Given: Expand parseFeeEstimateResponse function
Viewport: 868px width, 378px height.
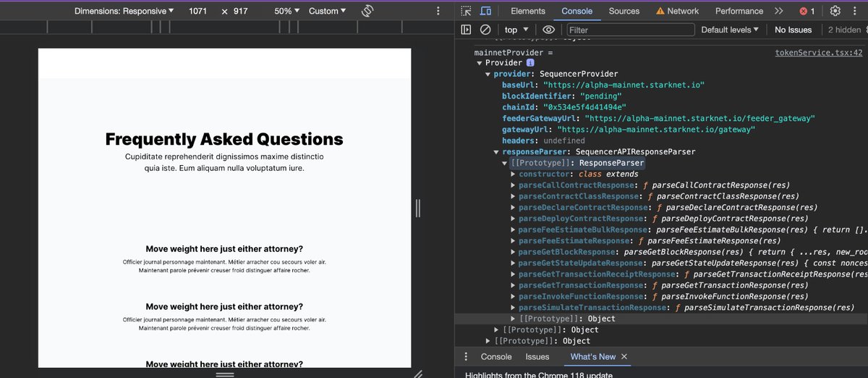Looking at the screenshot, I should click(x=514, y=241).
